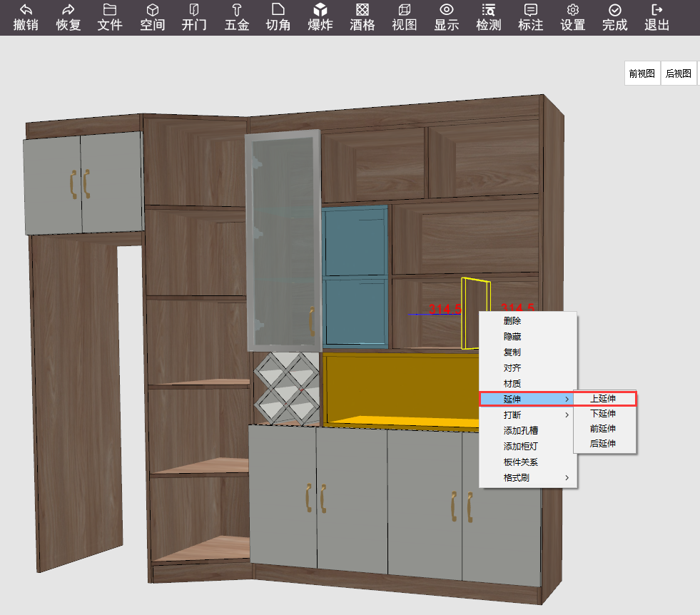Open the 酒格 wine rack tool

[x=362, y=17]
